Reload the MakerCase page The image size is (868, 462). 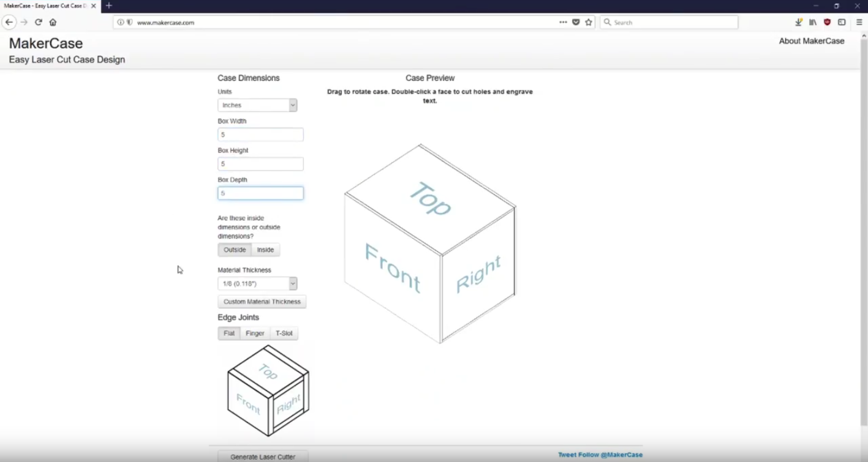click(38, 22)
